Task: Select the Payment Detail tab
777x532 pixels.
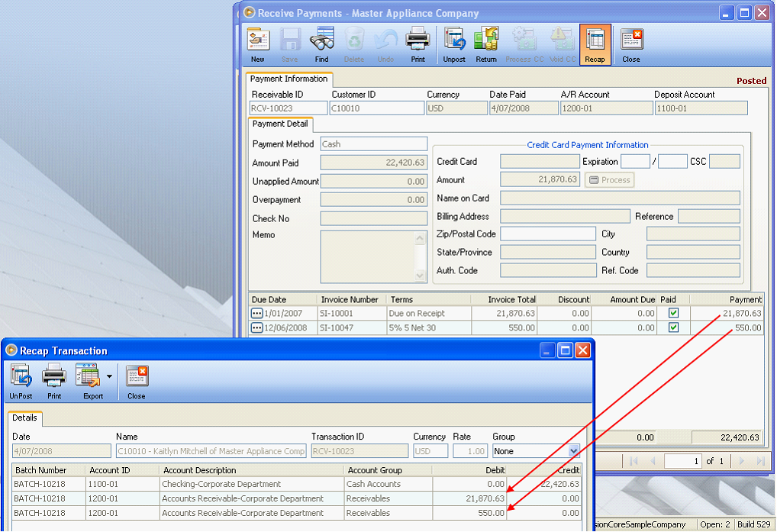Action: tap(280, 124)
